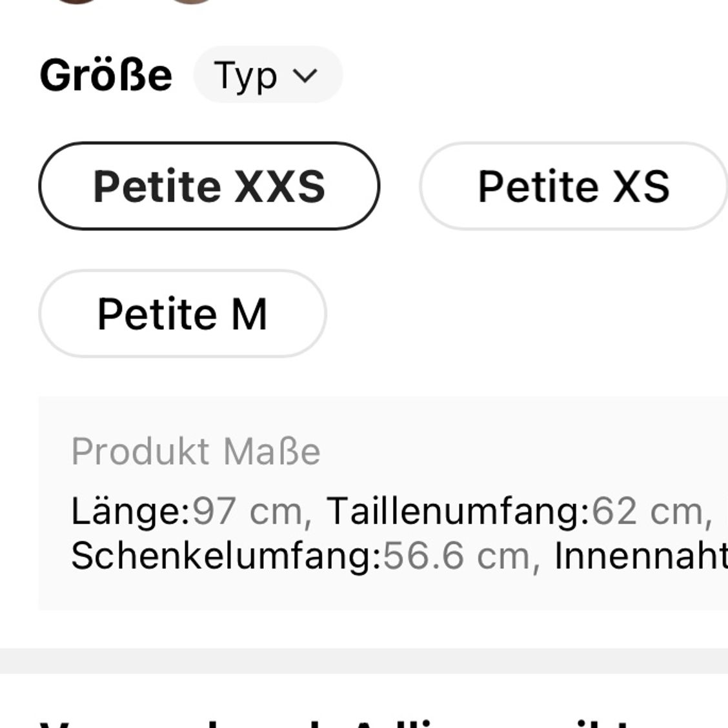The height and width of the screenshot is (728, 728).
Task: Click the Größe section label
Action: [106, 75]
